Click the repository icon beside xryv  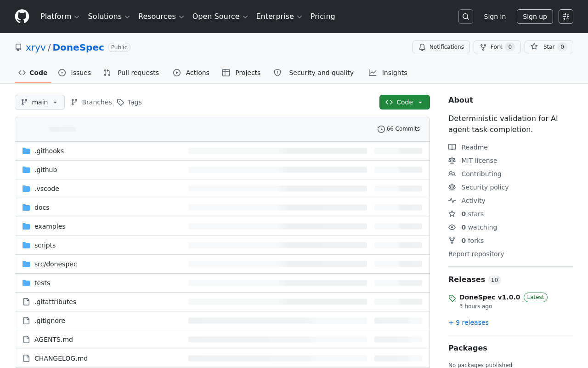coord(18,47)
